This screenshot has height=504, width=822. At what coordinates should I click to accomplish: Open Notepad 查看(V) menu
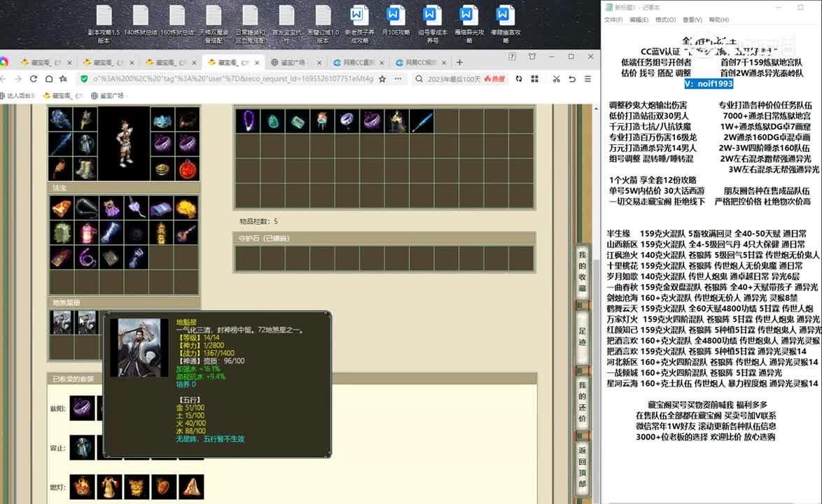click(x=692, y=20)
